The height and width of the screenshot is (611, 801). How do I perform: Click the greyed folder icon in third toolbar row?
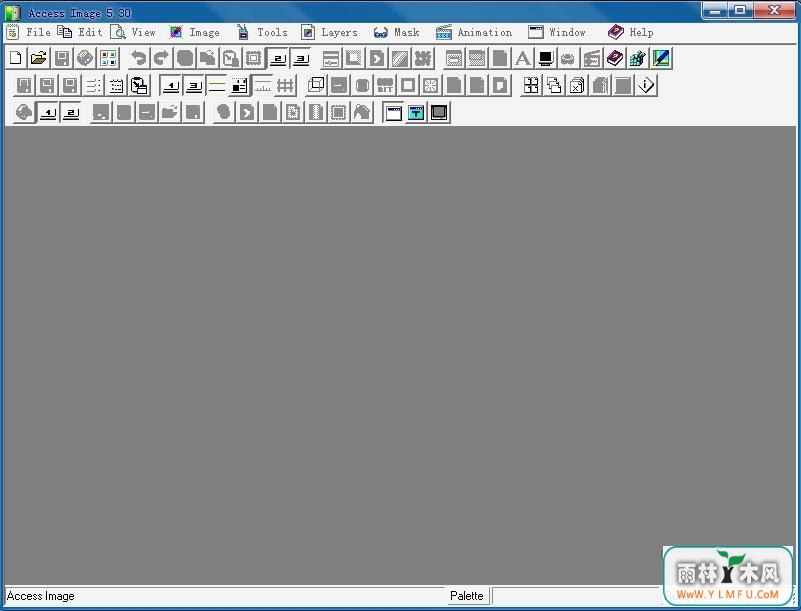click(x=170, y=112)
